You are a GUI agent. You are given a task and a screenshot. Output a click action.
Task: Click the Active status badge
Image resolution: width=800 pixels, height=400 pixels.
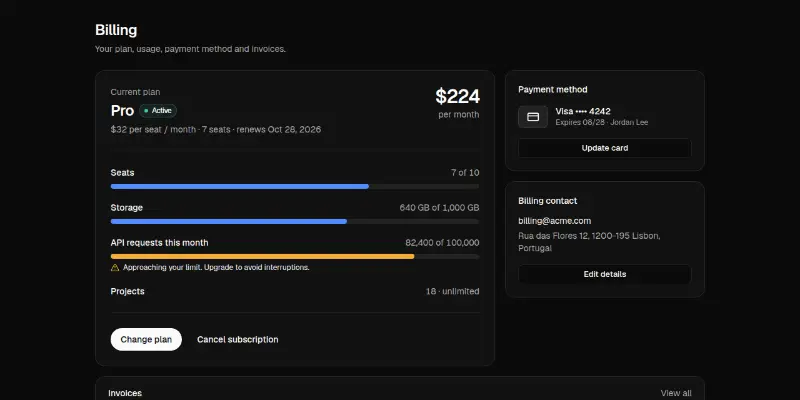tap(158, 111)
